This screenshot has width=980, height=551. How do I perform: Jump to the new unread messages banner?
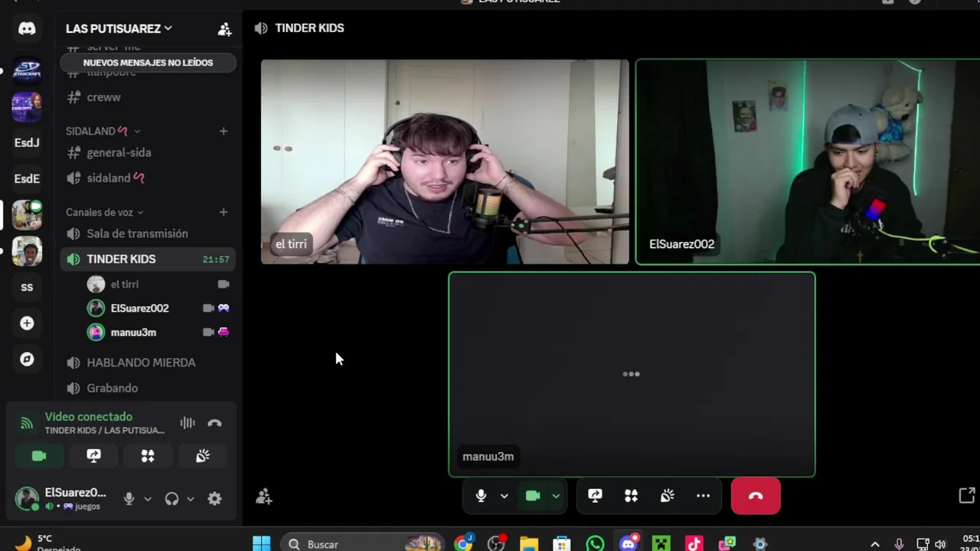point(148,63)
